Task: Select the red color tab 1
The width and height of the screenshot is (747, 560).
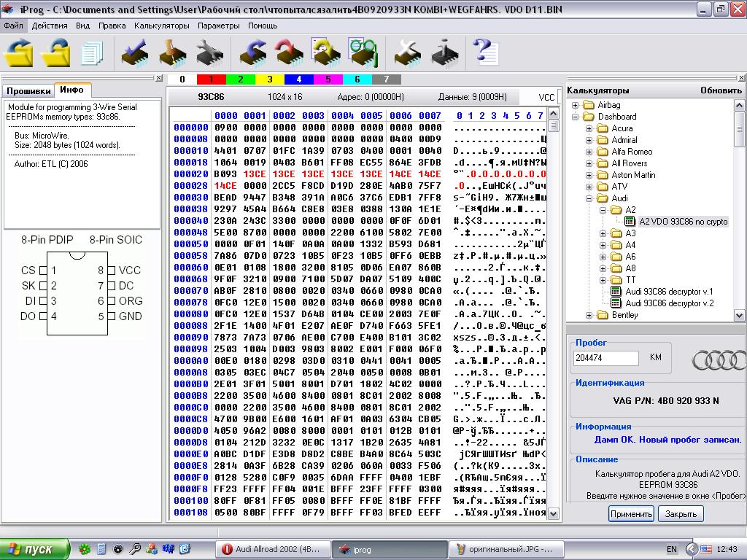Action: (x=211, y=79)
